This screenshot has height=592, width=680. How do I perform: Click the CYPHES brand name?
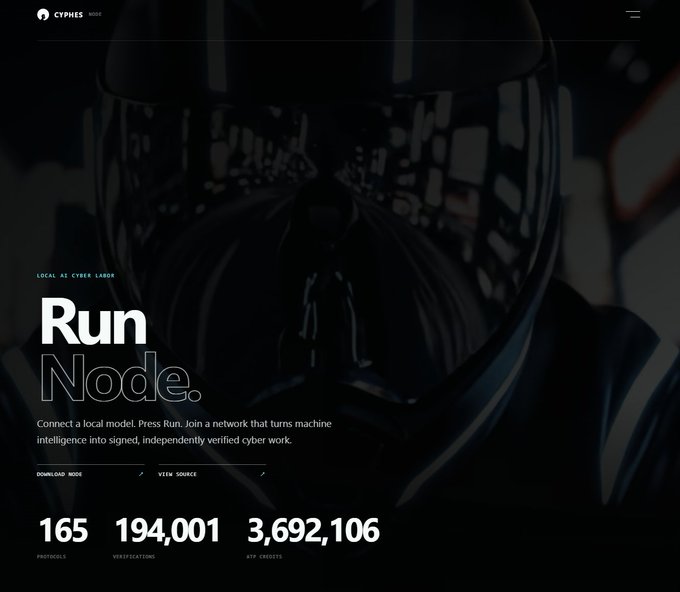pyautogui.click(x=69, y=15)
